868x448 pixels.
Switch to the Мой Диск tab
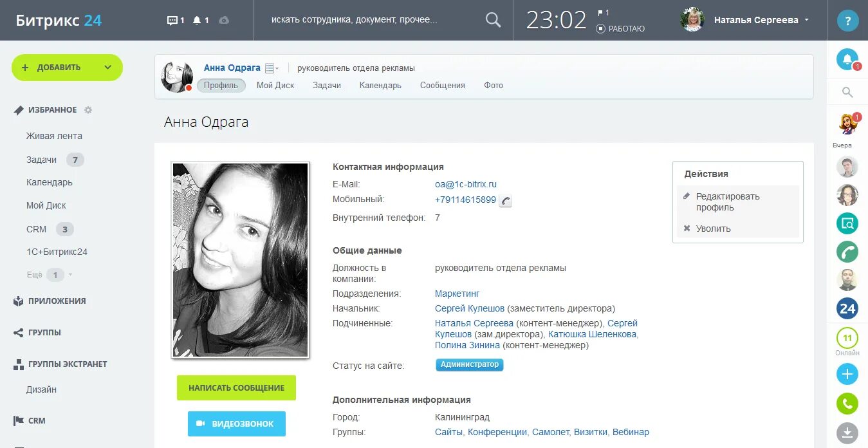pos(275,85)
